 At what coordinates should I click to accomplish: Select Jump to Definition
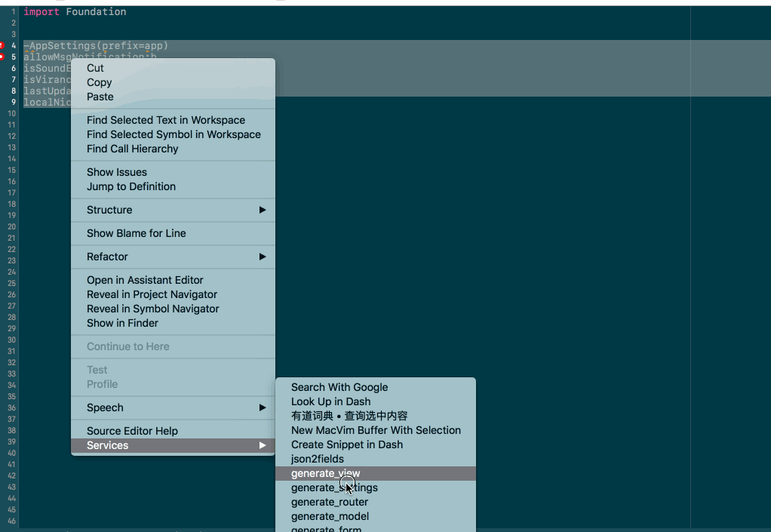(x=173, y=186)
